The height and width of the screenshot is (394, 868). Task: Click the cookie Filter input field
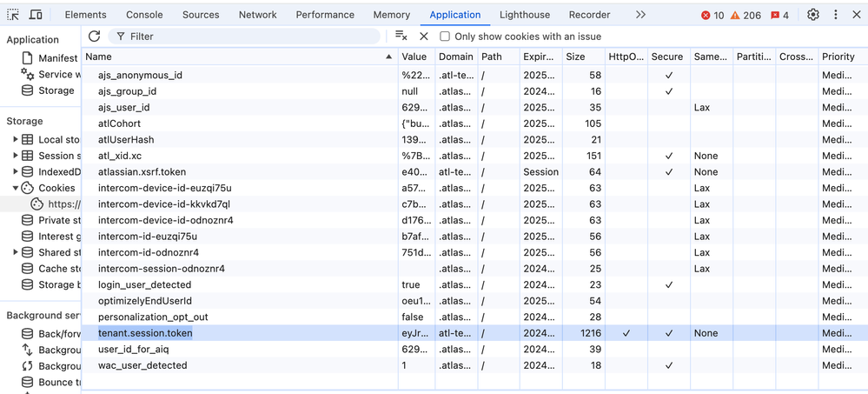click(x=244, y=37)
